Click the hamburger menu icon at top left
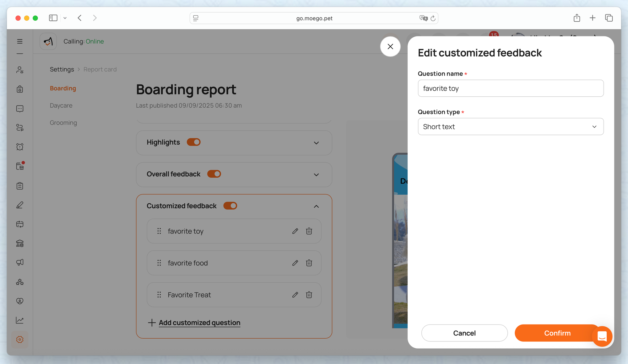Image resolution: width=628 pixels, height=364 pixels. click(20, 41)
